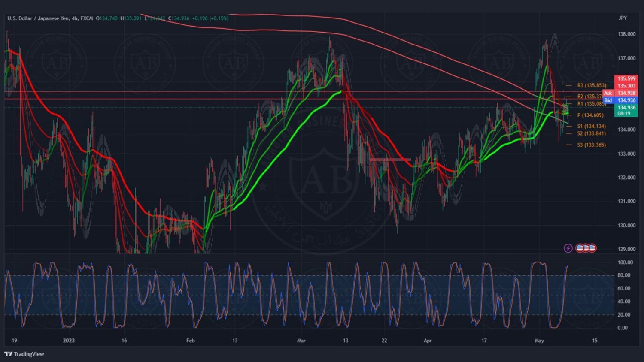Click the JPY currency label

pos(623,18)
